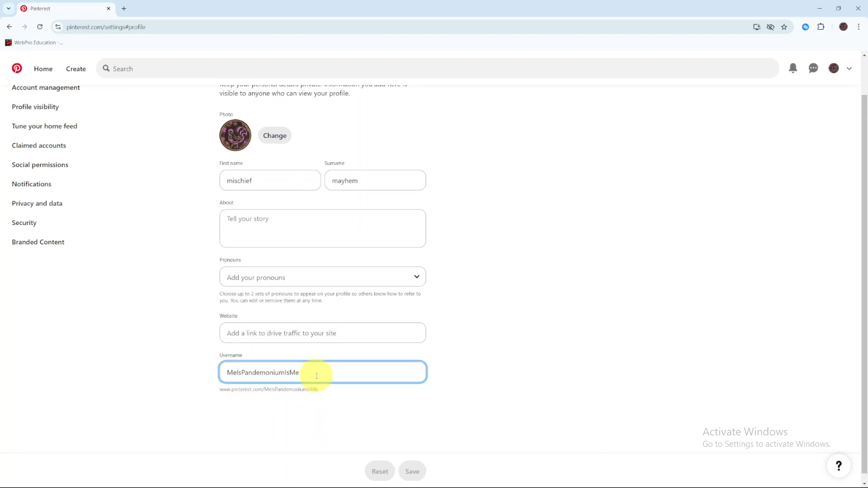
Task: Open the browser extensions puzzle icon
Action: click(x=821, y=27)
